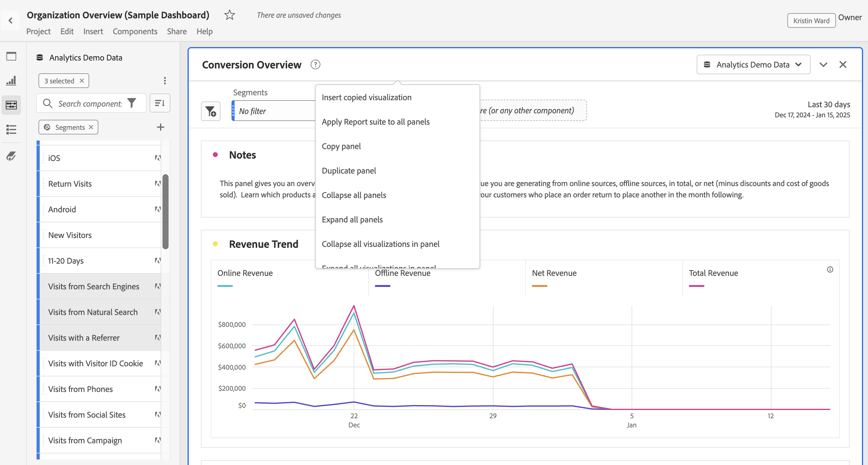Open the help question mark next to Conversion Overview
The height and width of the screenshot is (465, 868).
pos(315,64)
